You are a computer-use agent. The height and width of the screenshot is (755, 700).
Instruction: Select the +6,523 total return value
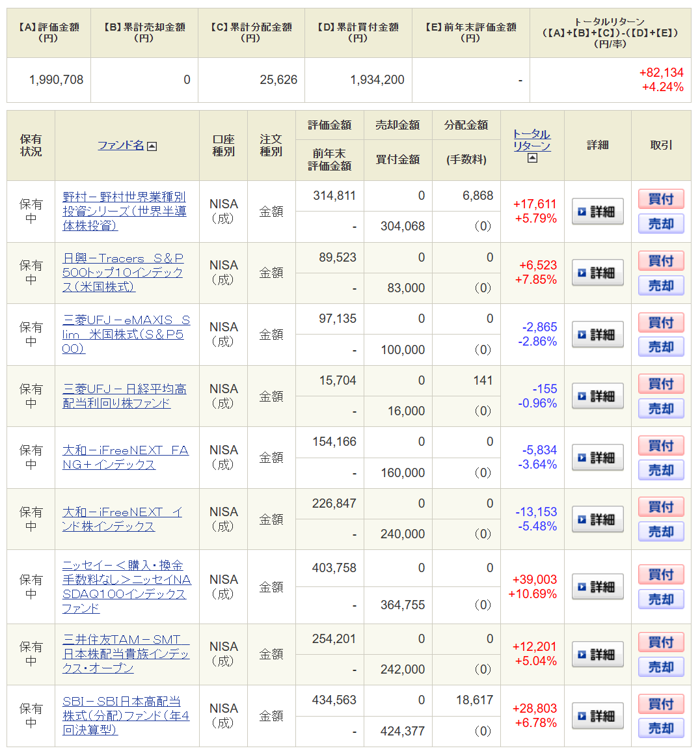click(x=538, y=265)
